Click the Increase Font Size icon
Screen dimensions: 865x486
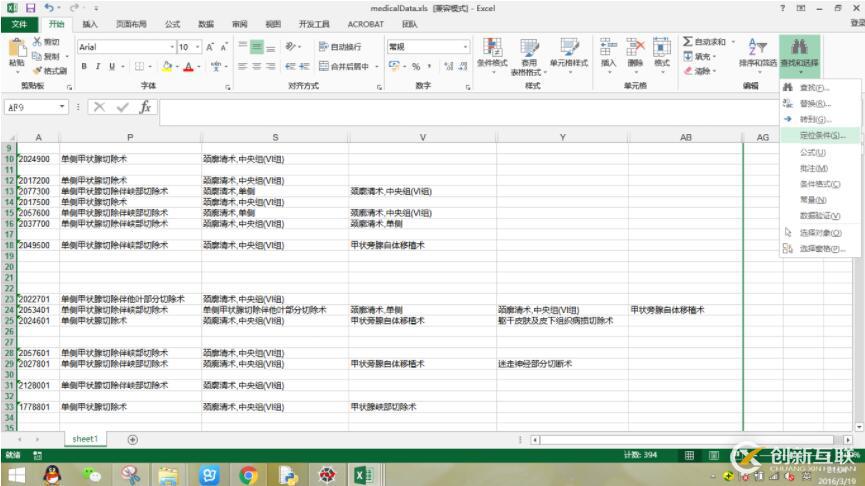click(210, 47)
